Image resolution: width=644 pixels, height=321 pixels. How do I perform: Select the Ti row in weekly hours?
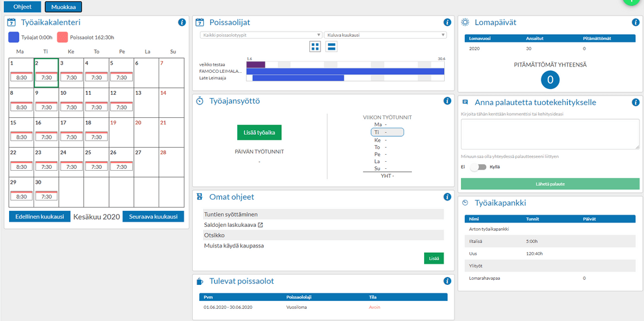pos(387,132)
